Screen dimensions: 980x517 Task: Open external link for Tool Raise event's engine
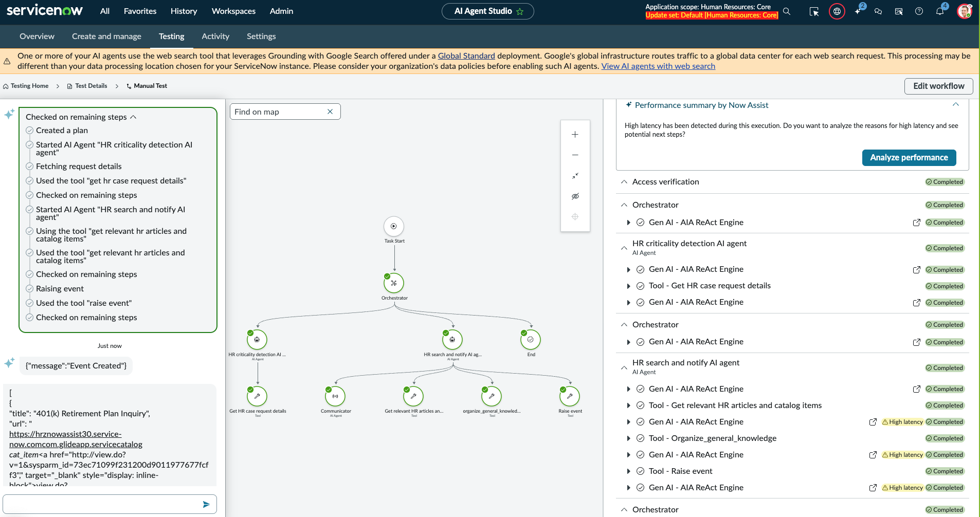(x=873, y=488)
